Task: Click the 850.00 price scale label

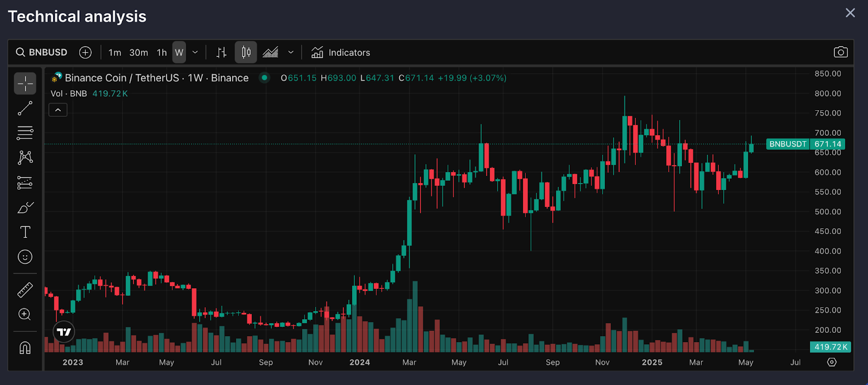Action: [x=828, y=73]
